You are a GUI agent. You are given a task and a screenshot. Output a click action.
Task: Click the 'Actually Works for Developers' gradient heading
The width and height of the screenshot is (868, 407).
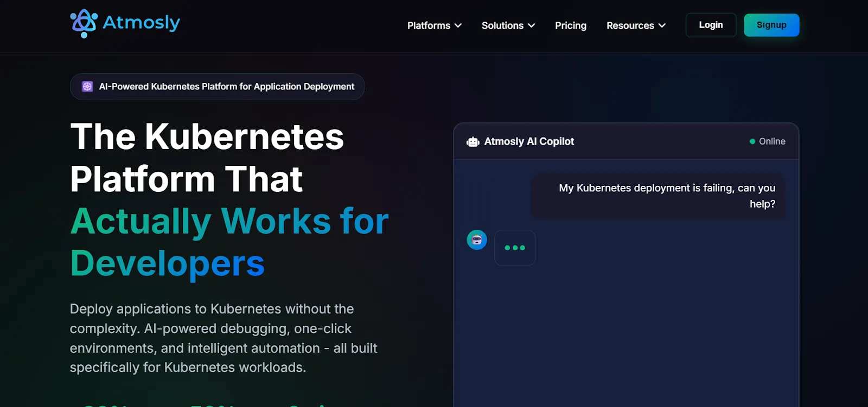coord(229,242)
